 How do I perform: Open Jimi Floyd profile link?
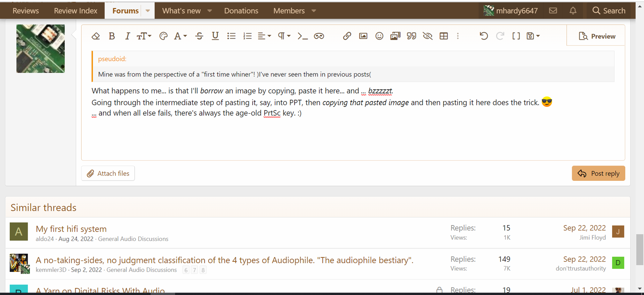[x=592, y=238]
